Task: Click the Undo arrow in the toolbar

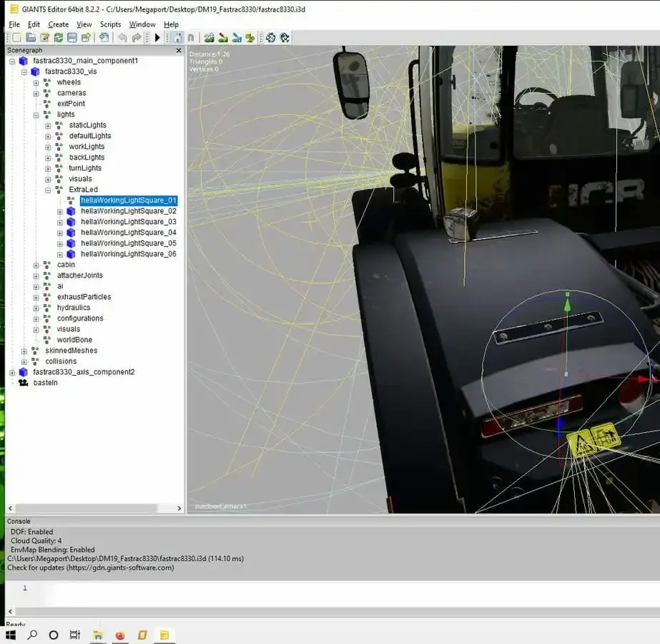Action: click(122, 38)
